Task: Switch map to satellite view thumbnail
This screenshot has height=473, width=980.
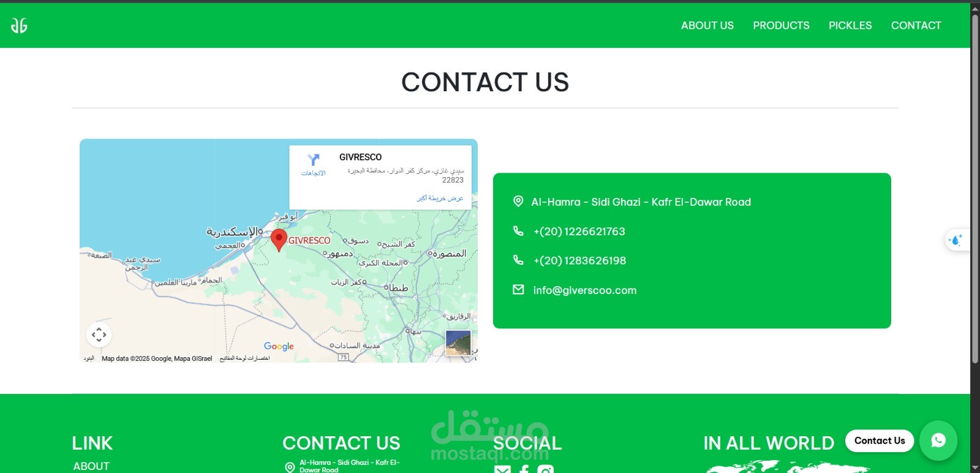Action: 458,342
